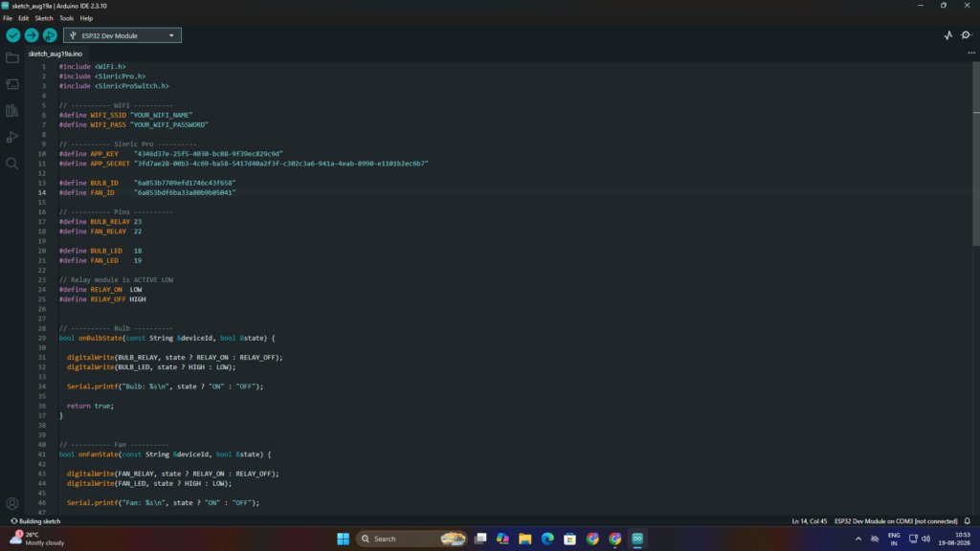Click the #include <SinricProSwitch.h> line
The width and height of the screenshot is (980, 551).
114,86
